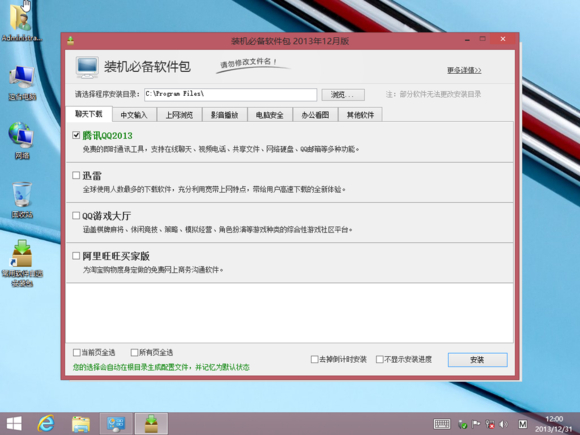Click the install directory path field
The image size is (580, 435).
pyautogui.click(x=230, y=95)
